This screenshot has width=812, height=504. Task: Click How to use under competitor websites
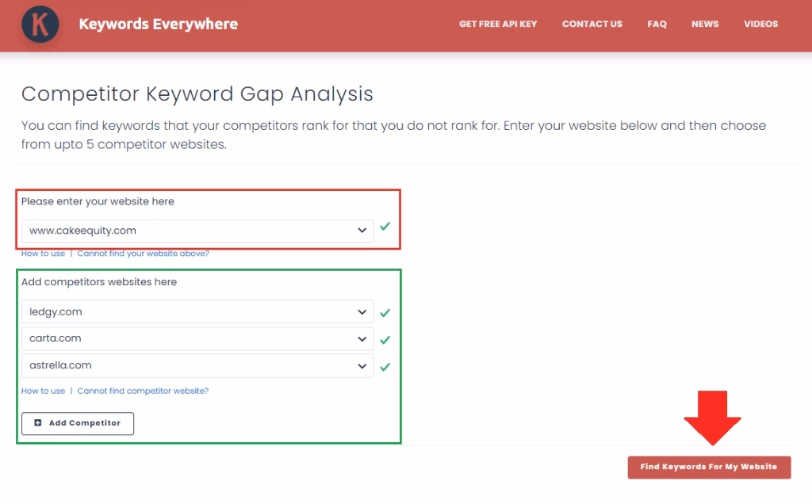coord(43,391)
